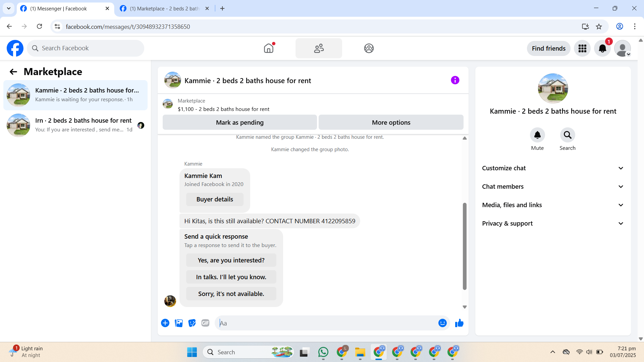Switch to the Marketplace browser tab
This screenshot has width=644, height=362.
pos(164,9)
